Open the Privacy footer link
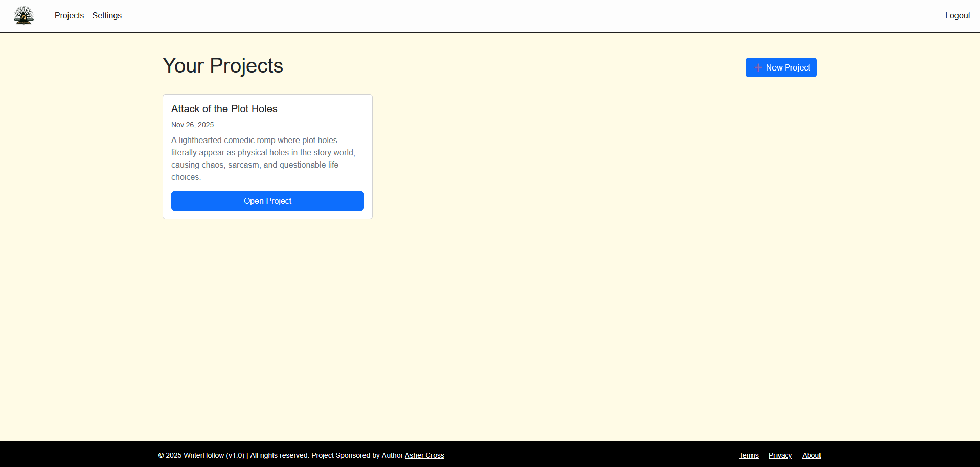Screen dimensions: 980x467 (780, 455)
